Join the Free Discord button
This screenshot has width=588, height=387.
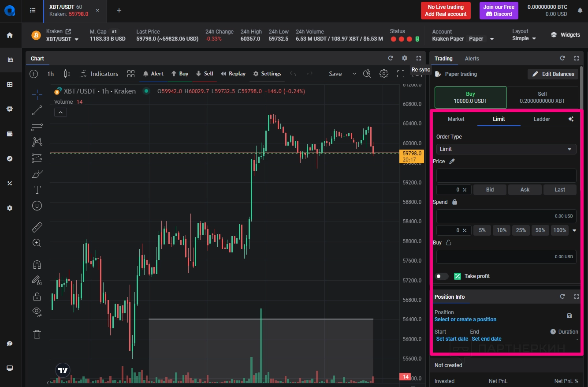point(499,11)
